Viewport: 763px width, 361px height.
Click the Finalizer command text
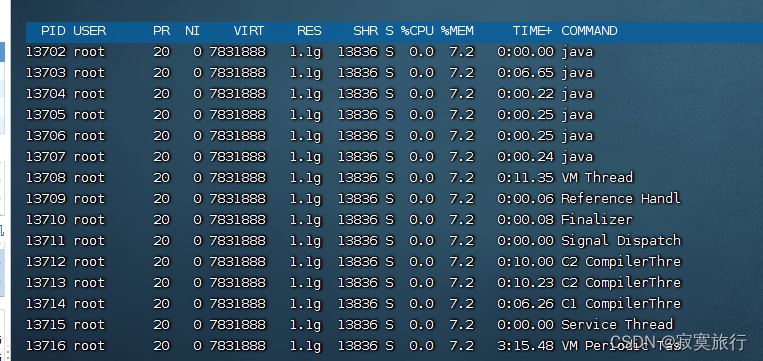[597, 219]
